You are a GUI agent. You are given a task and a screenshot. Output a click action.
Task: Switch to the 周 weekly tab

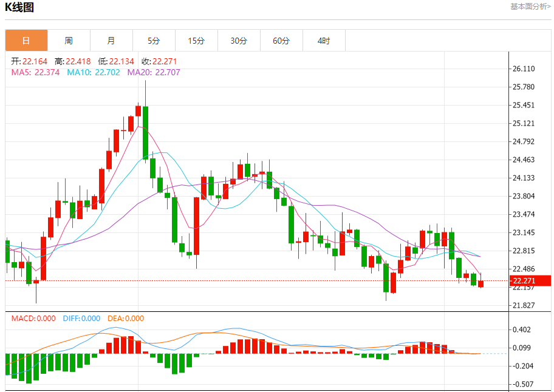click(69, 41)
